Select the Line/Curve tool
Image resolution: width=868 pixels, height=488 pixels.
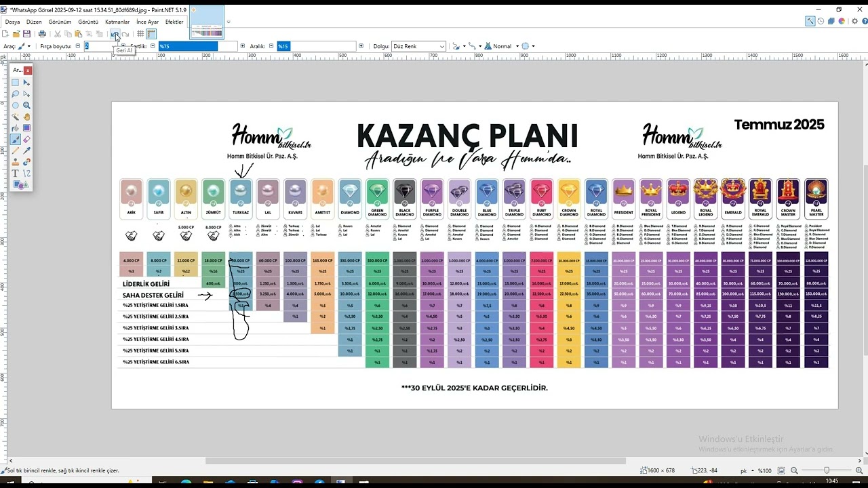click(26, 174)
